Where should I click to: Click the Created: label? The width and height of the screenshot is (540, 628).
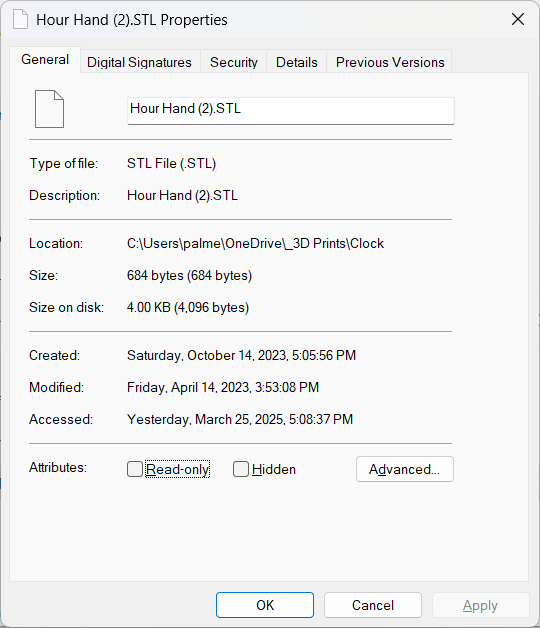point(54,356)
